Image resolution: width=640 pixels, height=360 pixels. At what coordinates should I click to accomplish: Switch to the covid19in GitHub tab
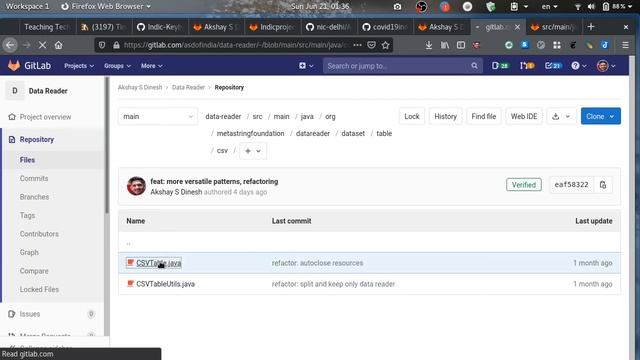385,27
